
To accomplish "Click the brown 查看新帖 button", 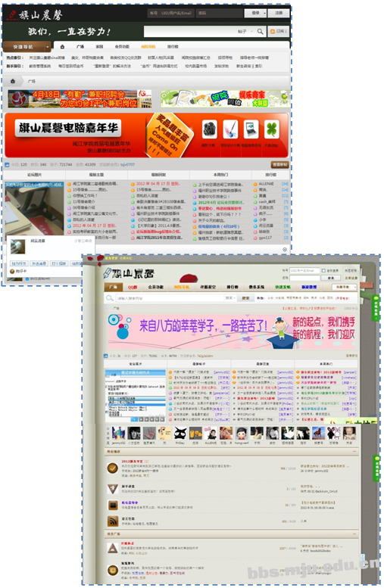I will pyautogui.click(x=280, y=165).
